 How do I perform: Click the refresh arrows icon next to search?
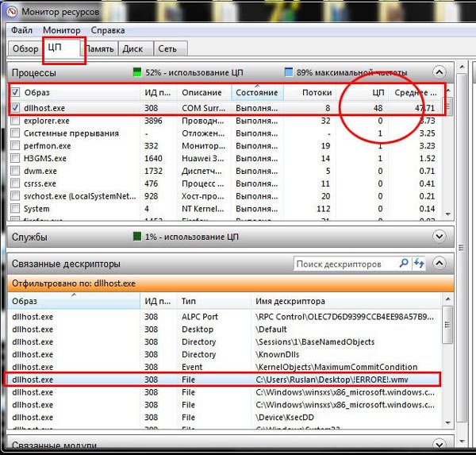[419, 263]
